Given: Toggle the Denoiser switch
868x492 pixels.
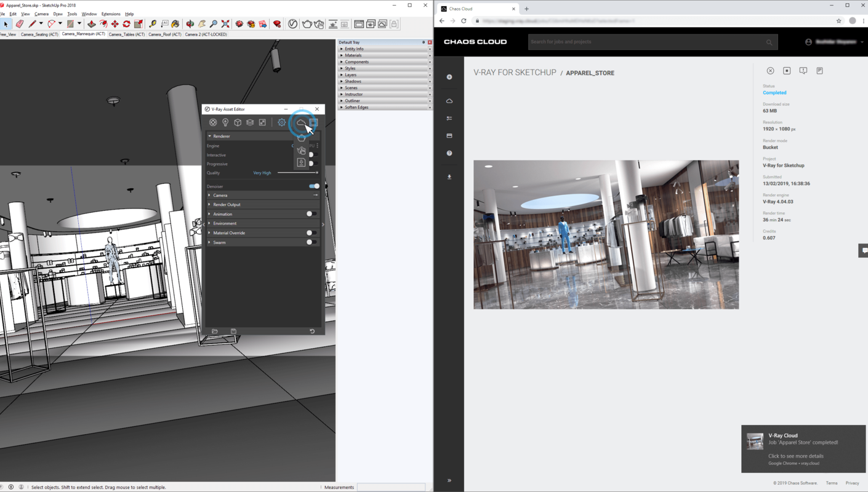Looking at the screenshot, I should click(314, 186).
